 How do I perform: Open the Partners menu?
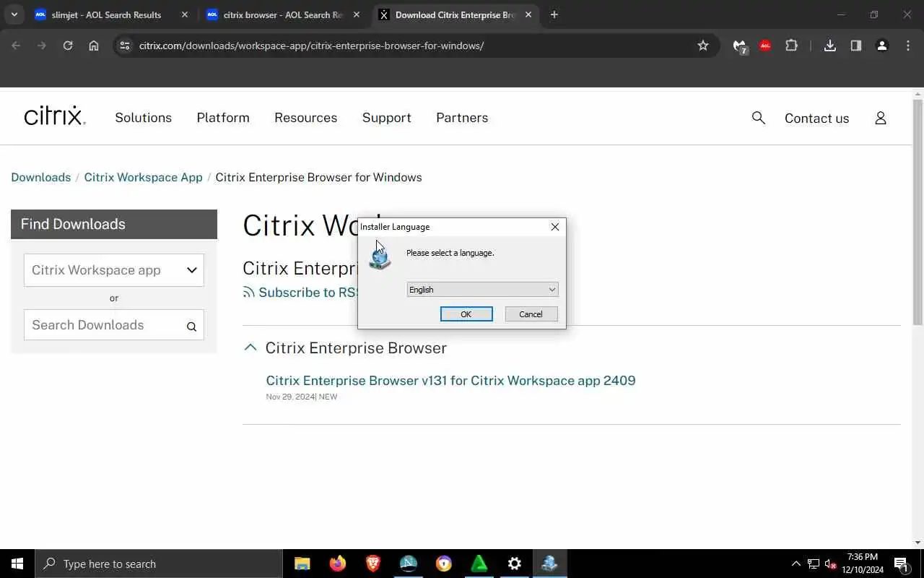pos(462,118)
